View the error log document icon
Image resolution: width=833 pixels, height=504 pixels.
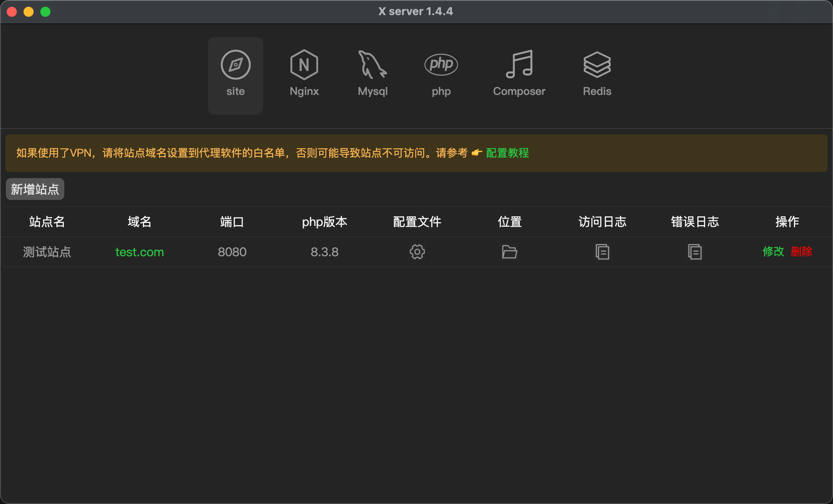[695, 252]
